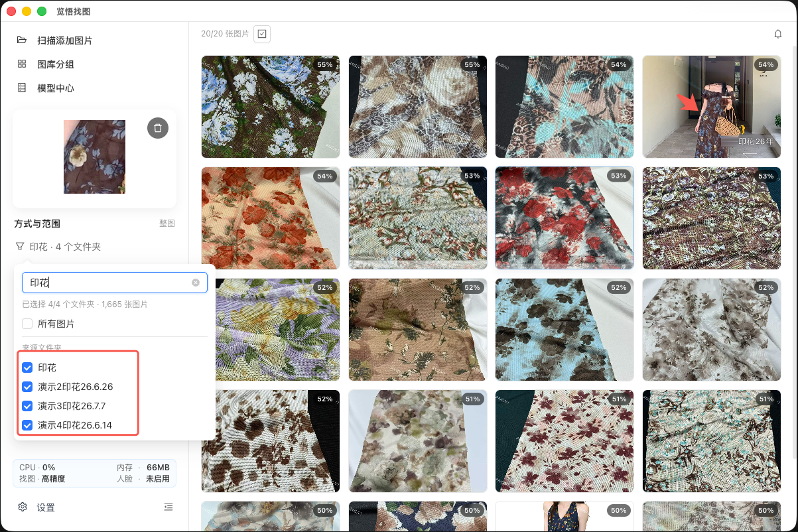This screenshot has width=798, height=532.
Task: Open the scan and add pictures folder icon
Action: pos(22,40)
